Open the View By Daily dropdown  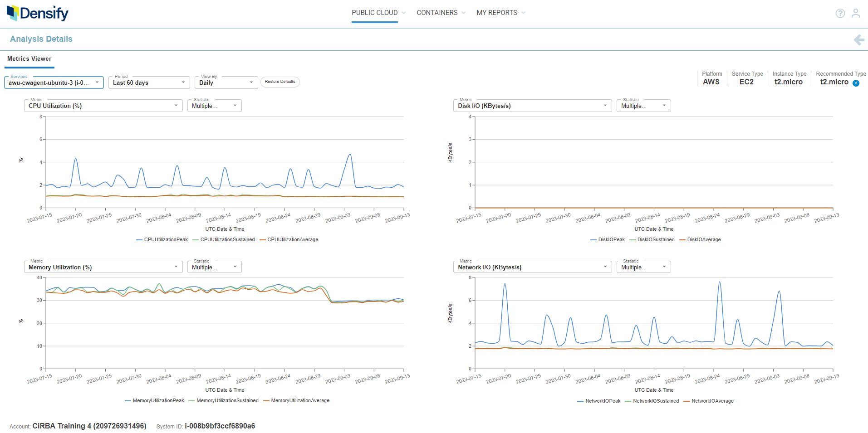pos(226,83)
